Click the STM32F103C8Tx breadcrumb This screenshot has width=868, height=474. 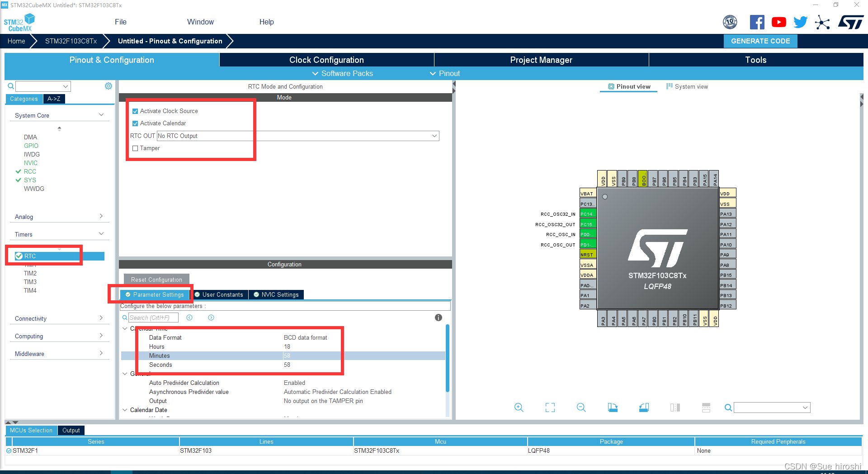coord(71,41)
